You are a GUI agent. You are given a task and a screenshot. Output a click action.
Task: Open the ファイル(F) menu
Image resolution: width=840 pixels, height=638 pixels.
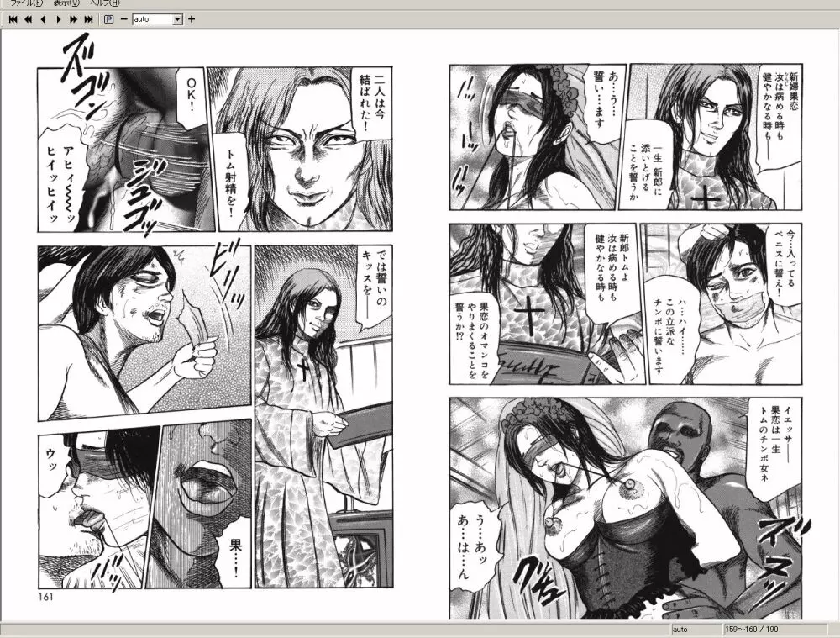pyautogui.click(x=26, y=3)
